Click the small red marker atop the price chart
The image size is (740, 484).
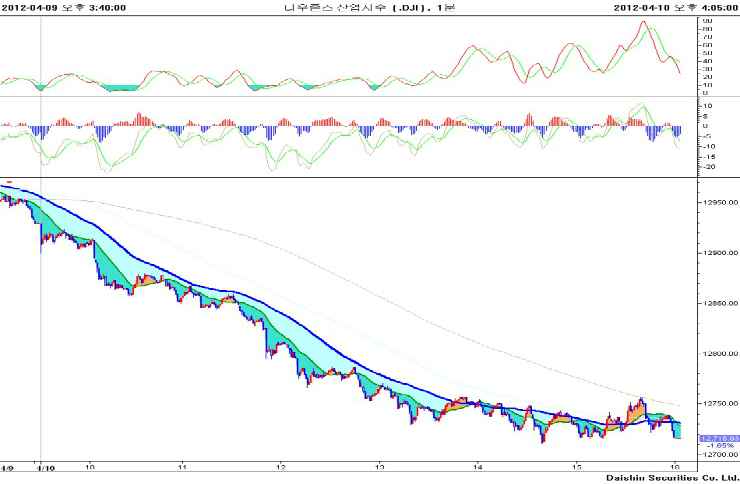pyautogui.click(x=9, y=182)
